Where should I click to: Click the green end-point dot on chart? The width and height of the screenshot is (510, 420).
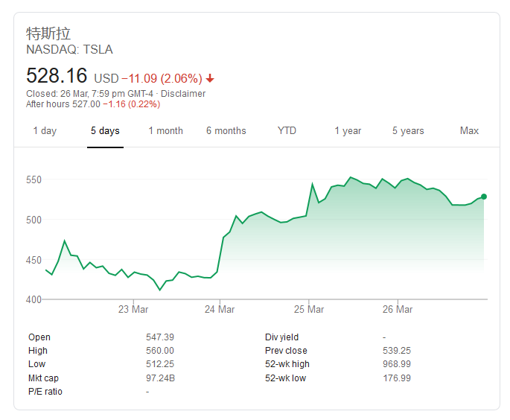point(484,197)
